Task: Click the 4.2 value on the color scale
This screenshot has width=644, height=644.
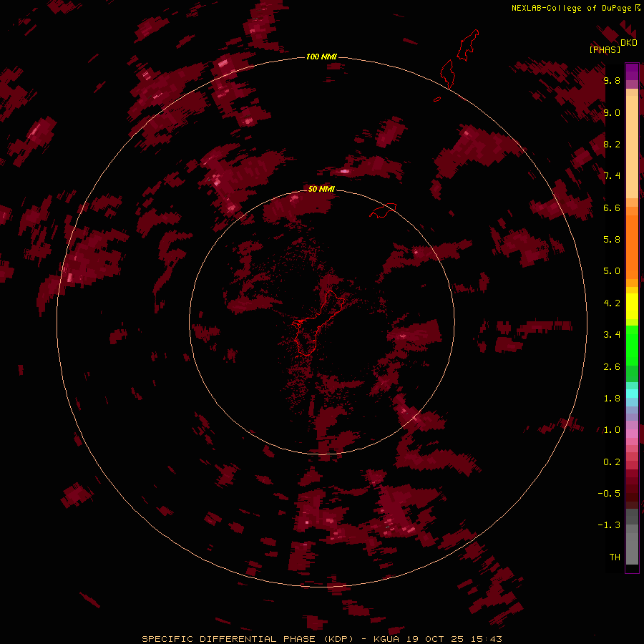Action: pyautogui.click(x=612, y=303)
